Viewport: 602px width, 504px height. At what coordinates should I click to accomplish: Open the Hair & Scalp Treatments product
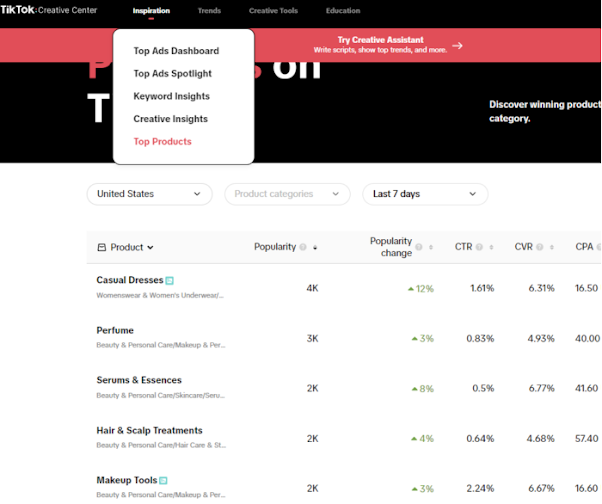tap(149, 430)
